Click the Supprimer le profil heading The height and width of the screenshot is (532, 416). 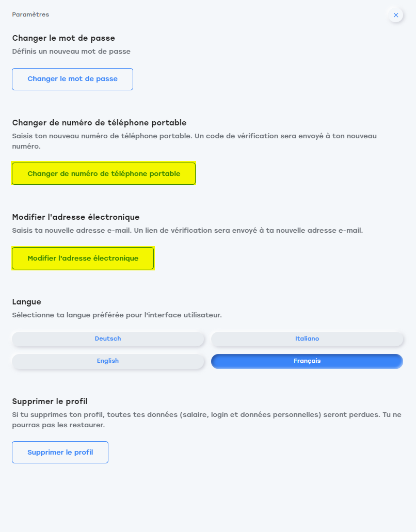click(50, 401)
